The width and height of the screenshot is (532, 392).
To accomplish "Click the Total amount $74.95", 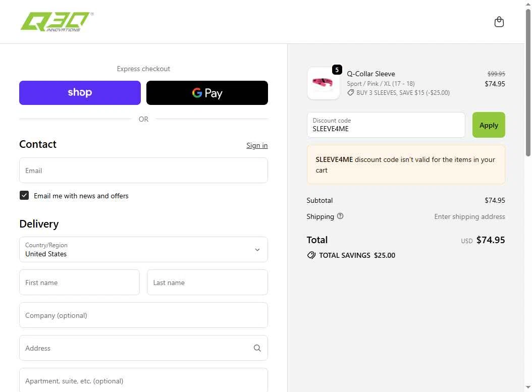I will (491, 240).
